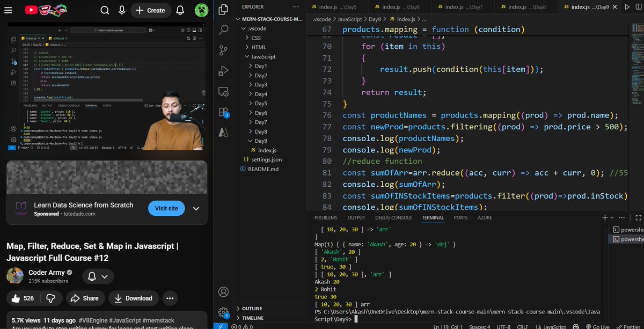Screen dimensions: 644x329
Task: Switch to index.js Day5 editor tab
Action: [338, 7]
